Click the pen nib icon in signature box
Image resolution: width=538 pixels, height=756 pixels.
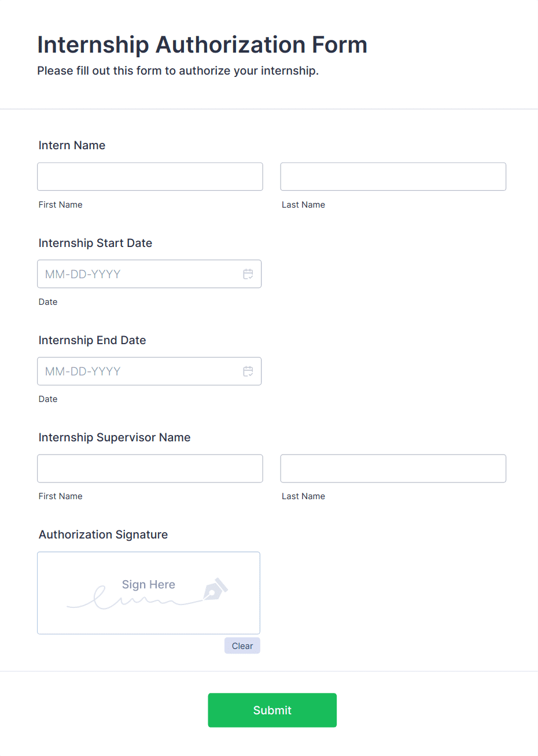pos(215,589)
